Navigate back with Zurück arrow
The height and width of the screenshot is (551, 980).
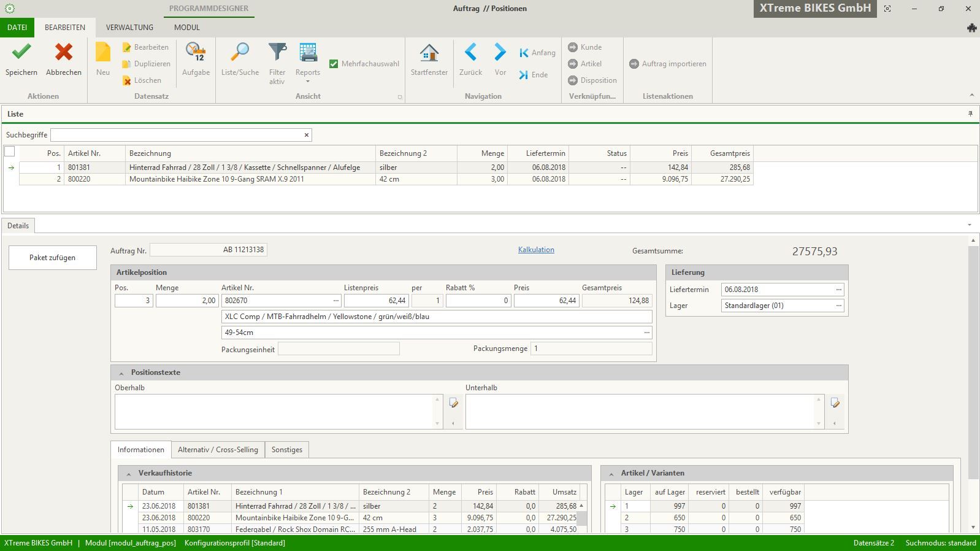(470, 53)
